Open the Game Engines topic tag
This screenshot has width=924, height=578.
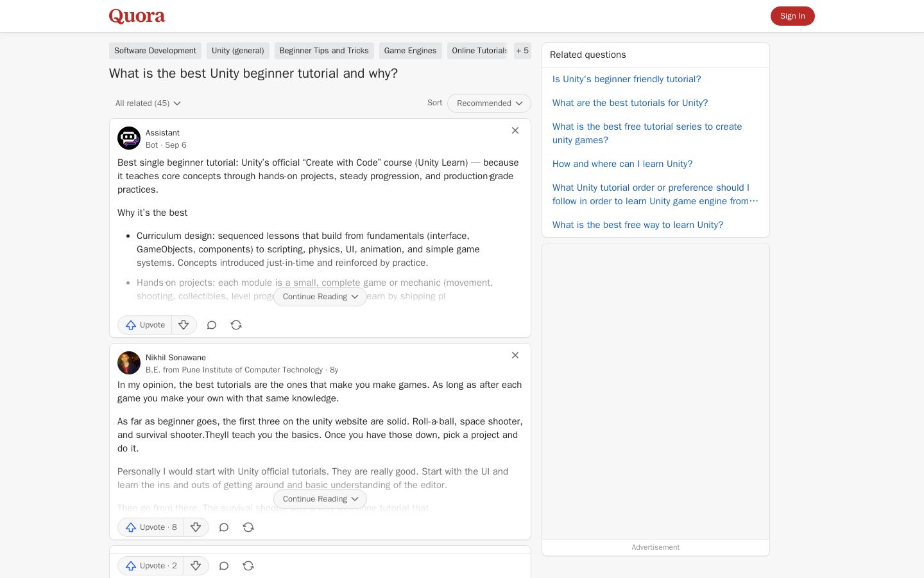coord(411,51)
